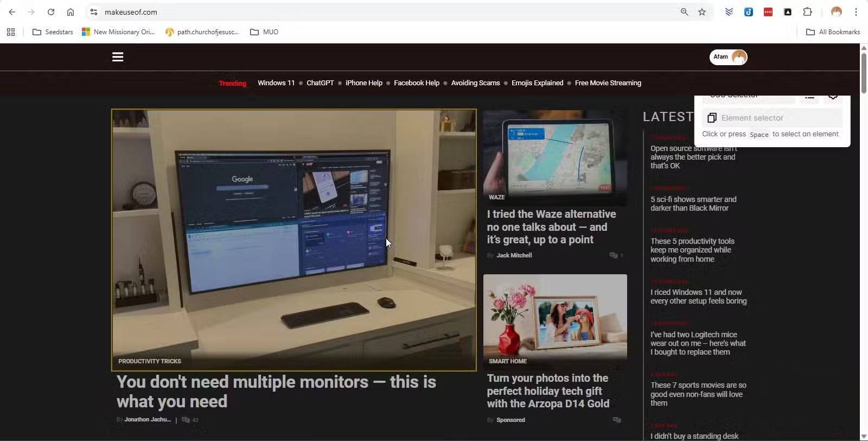Open 'I've had two Logitech mice wear out'
868x441 pixels.
[x=698, y=343]
